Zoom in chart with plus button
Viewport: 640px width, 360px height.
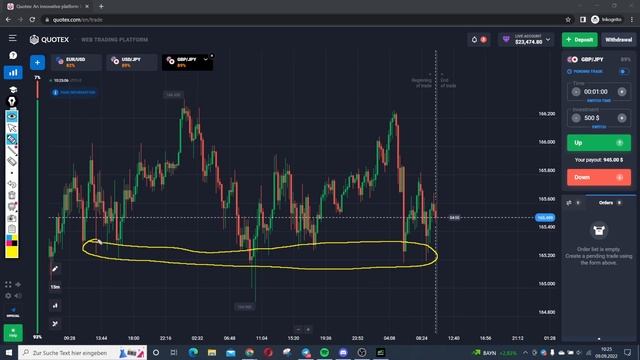pos(308,329)
